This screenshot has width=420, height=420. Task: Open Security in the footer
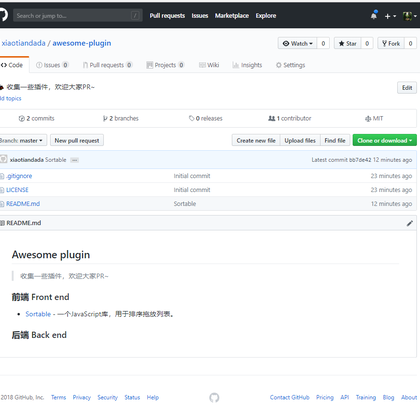108,397
